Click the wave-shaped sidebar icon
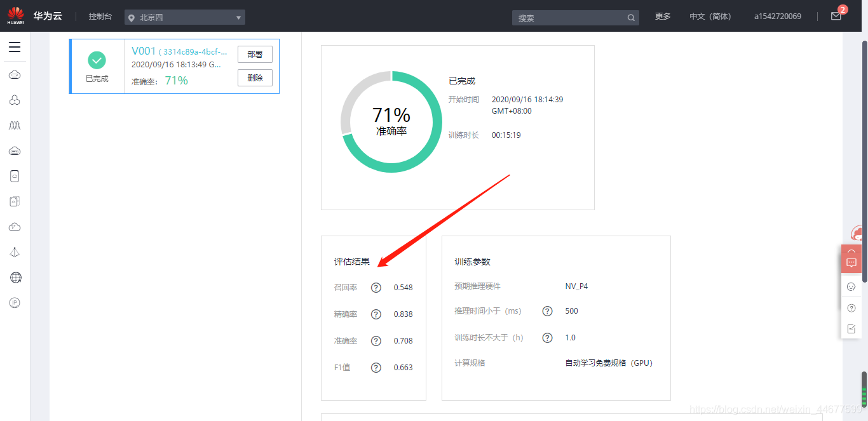The width and height of the screenshot is (868, 421). click(15, 126)
